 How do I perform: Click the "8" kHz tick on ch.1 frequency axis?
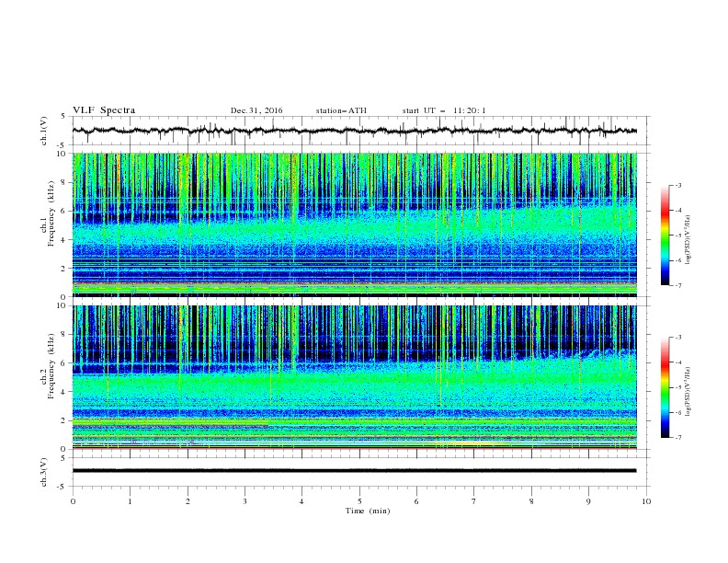(x=64, y=182)
